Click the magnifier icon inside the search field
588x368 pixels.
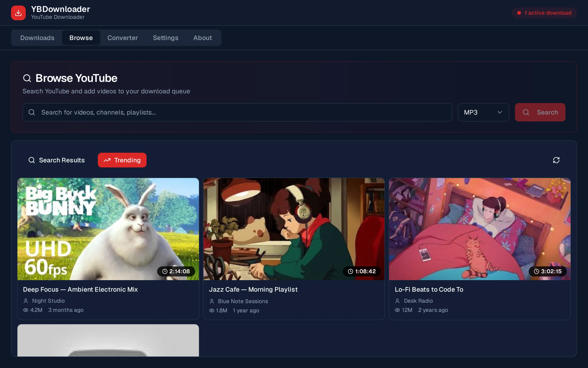[32, 112]
